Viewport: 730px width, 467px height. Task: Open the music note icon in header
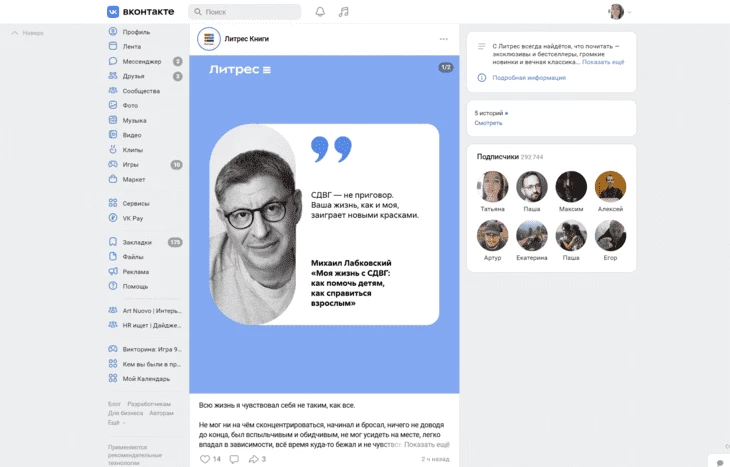(x=344, y=12)
